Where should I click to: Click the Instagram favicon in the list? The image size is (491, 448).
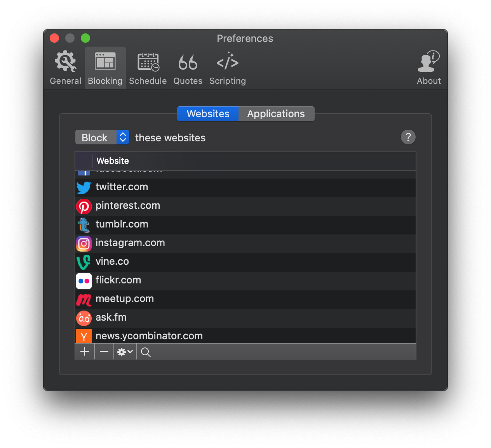84,244
